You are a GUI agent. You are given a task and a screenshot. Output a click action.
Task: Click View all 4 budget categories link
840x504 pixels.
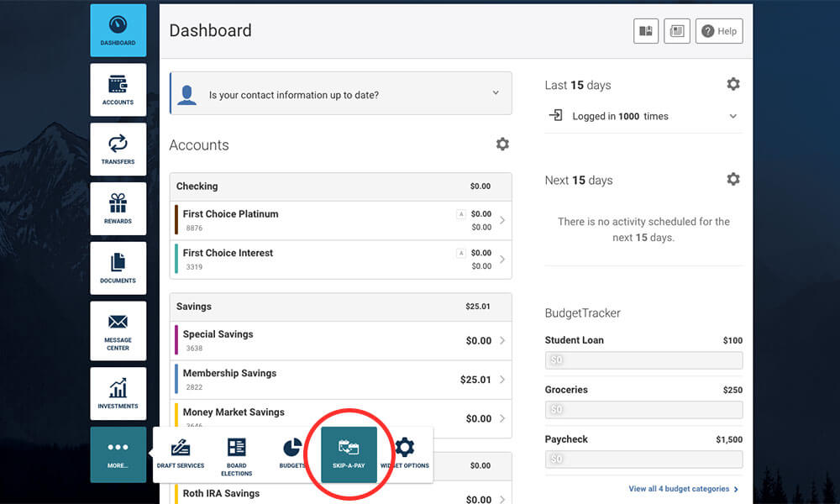point(684,489)
